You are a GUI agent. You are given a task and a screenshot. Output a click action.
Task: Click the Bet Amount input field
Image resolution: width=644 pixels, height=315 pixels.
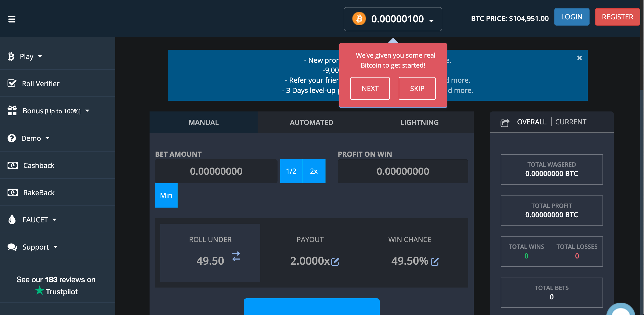pos(216,171)
